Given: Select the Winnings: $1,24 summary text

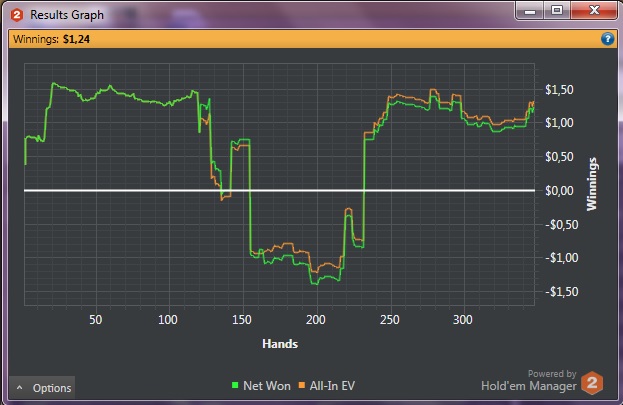Looking at the screenshot, I should tap(51, 39).
